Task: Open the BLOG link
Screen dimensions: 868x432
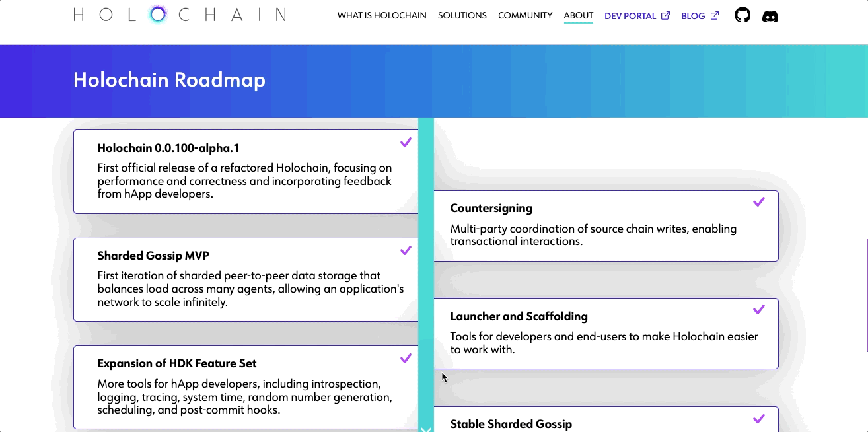Action: (693, 15)
